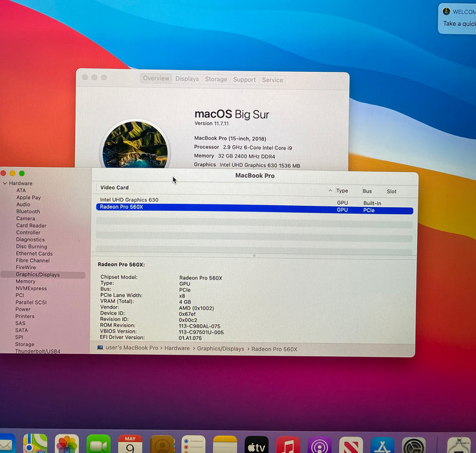The height and width of the screenshot is (453, 476).
Task: Open the App Store from the Dock
Action: pyautogui.click(x=382, y=446)
